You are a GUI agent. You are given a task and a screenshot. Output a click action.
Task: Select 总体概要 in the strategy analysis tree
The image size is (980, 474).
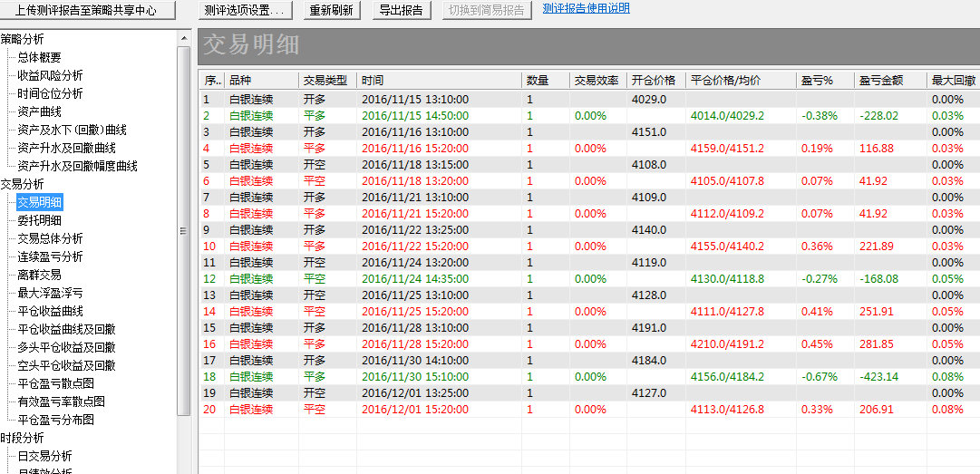click(x=39, y=57)
